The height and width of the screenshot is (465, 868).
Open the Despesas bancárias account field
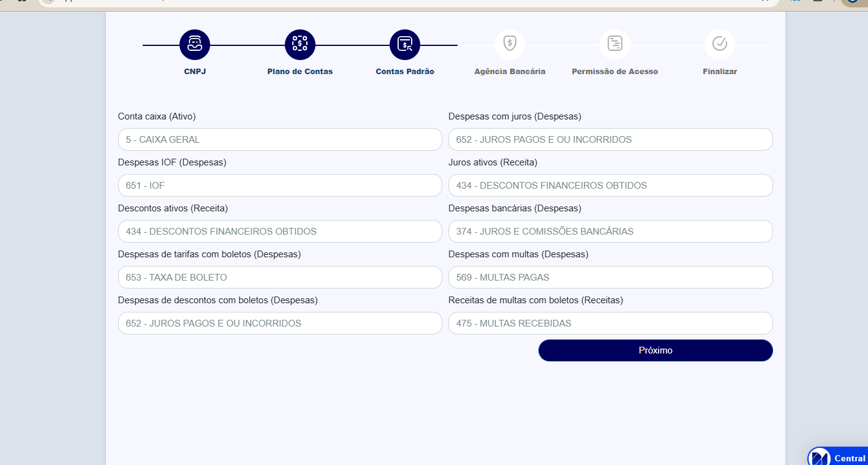610,232
